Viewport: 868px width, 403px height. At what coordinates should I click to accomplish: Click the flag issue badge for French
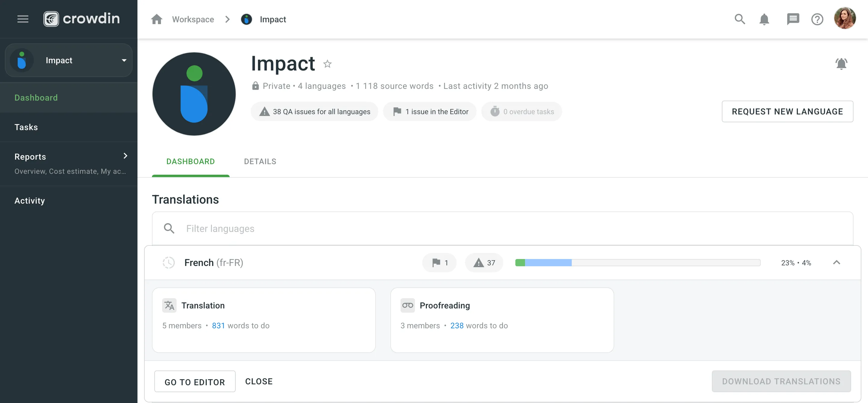coord(439,263)
